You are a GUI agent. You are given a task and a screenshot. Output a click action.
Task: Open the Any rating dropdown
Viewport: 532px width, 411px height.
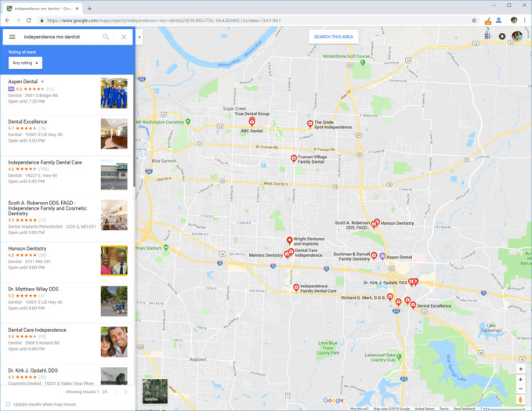pos(25,63)
